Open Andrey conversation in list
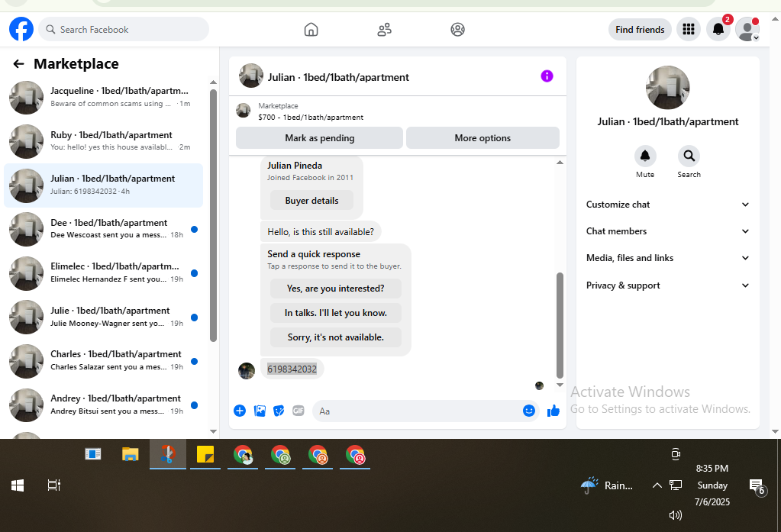The image size is (781, 532). pyautogui.click(x=104, y=404)
